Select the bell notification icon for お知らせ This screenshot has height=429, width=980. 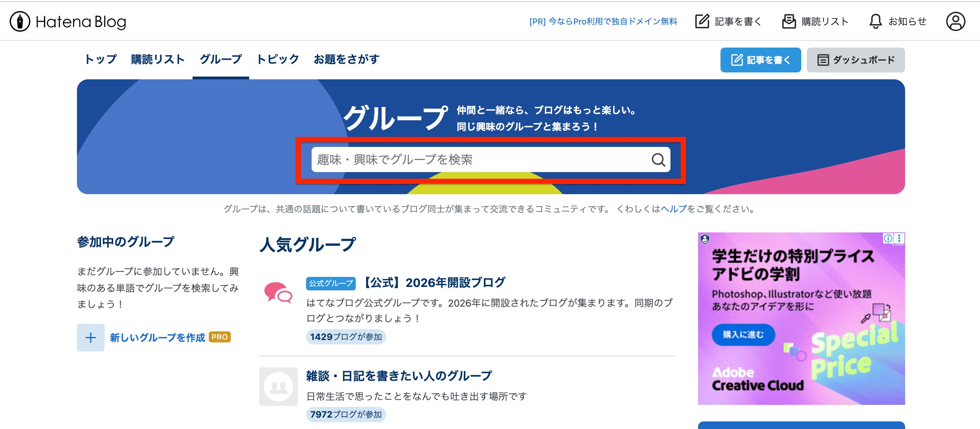click(875, 21)
